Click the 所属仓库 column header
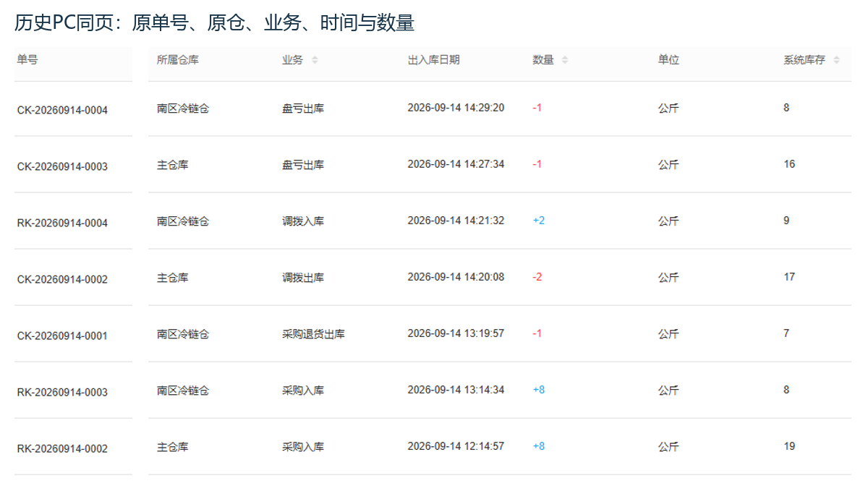868x499 pixels. click(177, 60)
